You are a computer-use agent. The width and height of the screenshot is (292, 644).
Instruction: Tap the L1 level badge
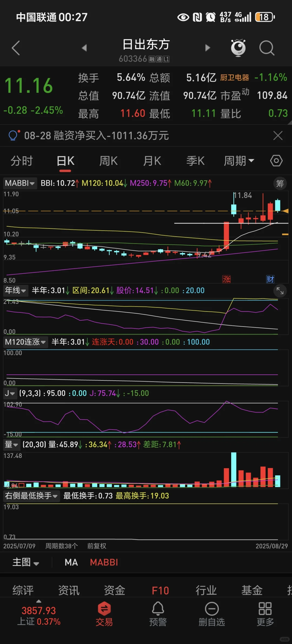pyautogui.click(x=166, y=59)
